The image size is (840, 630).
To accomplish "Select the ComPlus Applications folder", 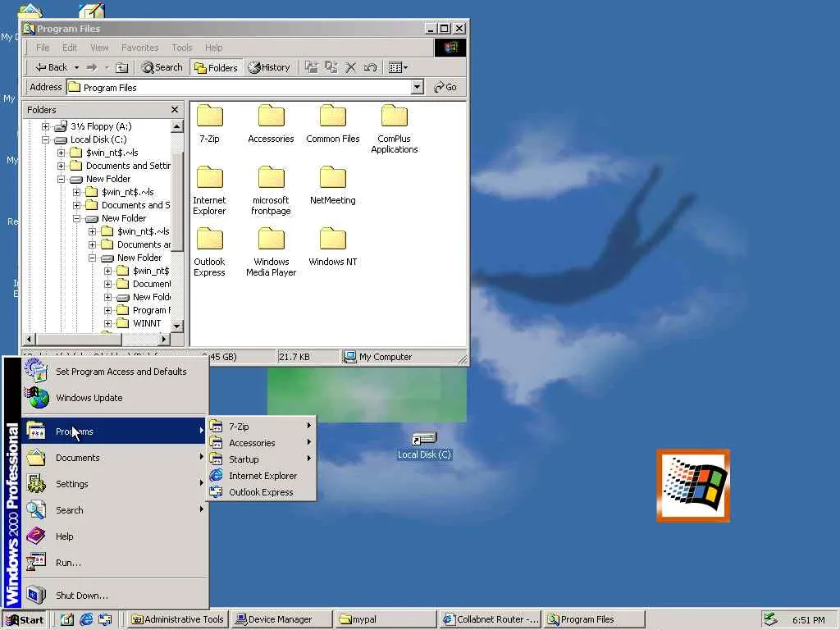I will coord(395,129).
